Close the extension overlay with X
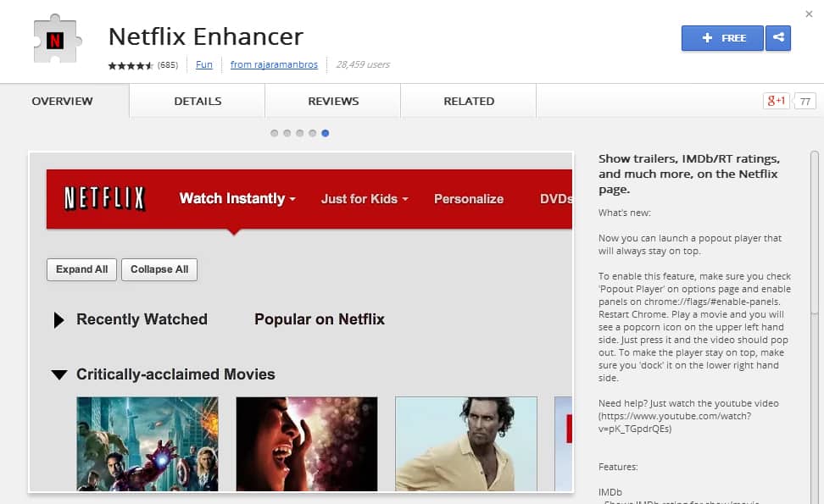The width and height of the screenshot is (824, 504). coord(809,14)
